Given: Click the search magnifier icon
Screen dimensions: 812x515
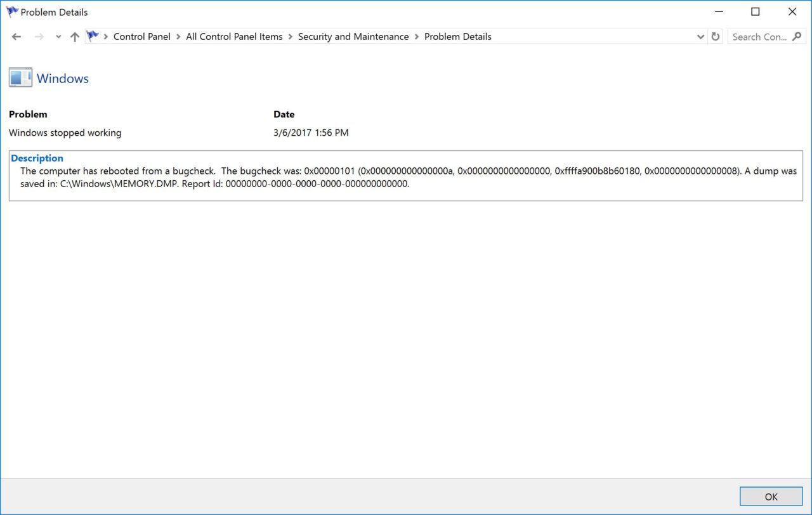Looking at the screenshot, I should (x=797, y=37).
